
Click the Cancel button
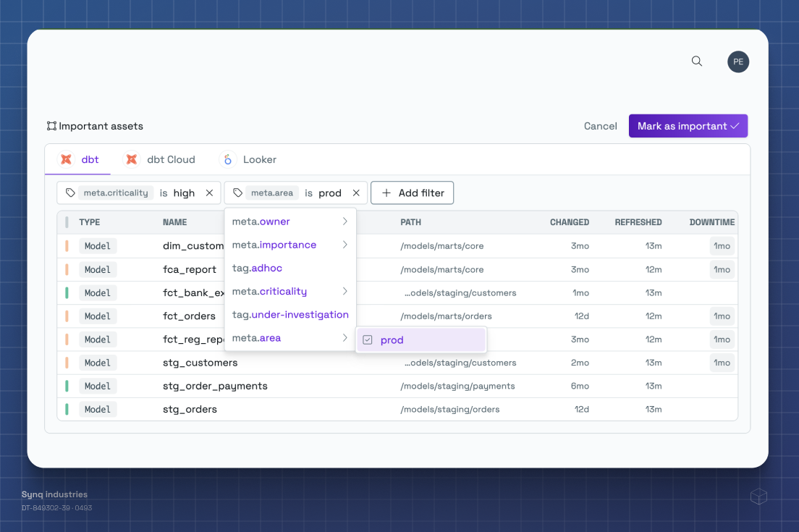coord(600,125)
